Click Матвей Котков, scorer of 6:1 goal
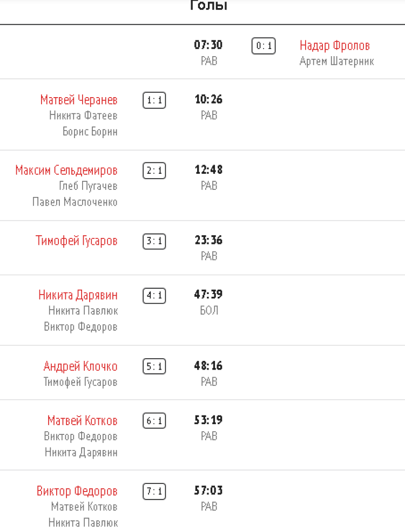Viewport: 405px width, 532px height. [x=82, y=420]
